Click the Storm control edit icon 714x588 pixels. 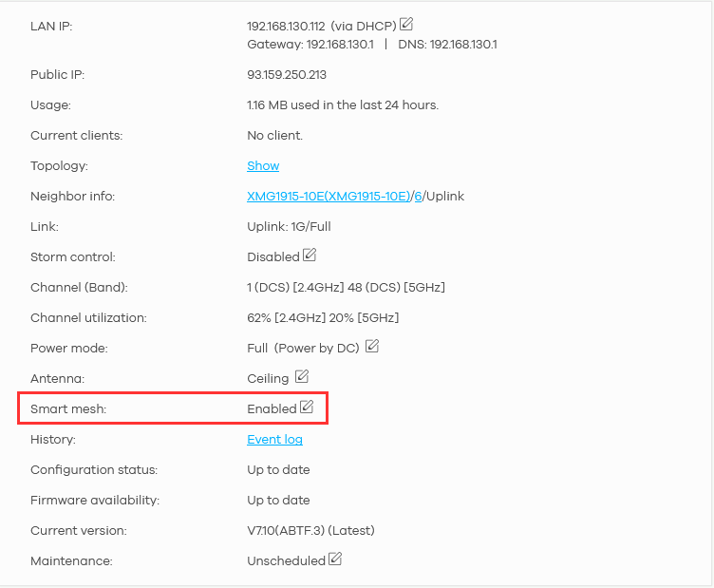(x=310, y=256)
